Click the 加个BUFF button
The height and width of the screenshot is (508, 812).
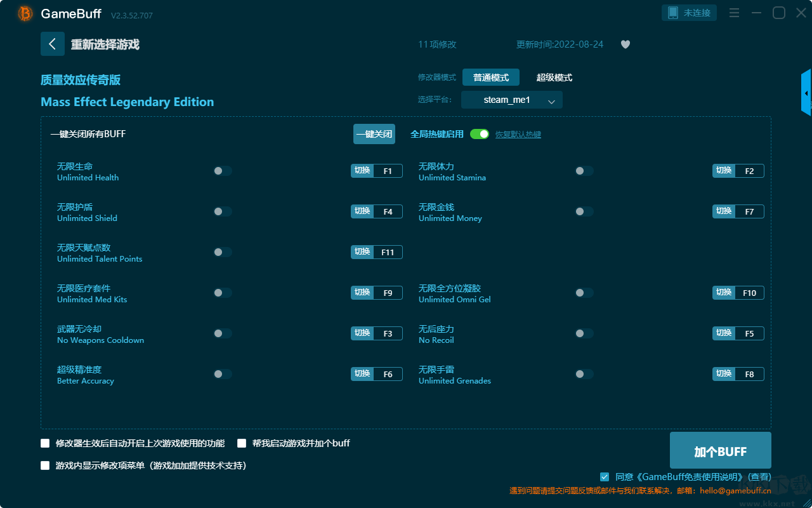[721, 450]
